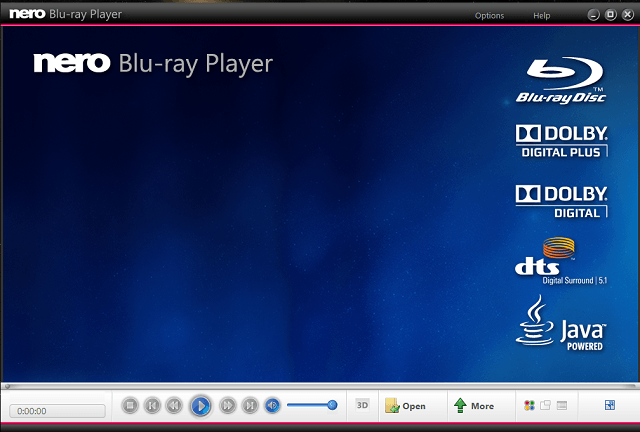640x432 pixels.
Task: Expand the More options panel
Action: (x=474, y=406)
